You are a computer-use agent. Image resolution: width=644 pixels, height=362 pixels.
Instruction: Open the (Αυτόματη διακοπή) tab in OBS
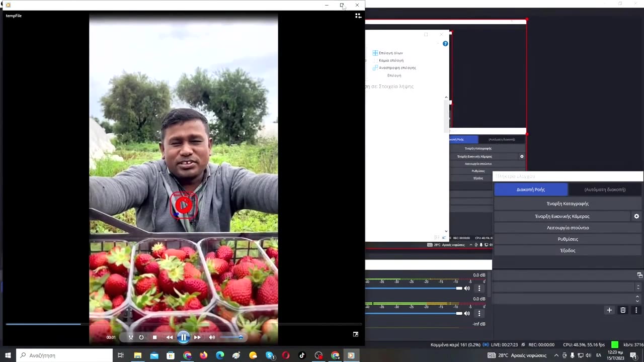tap(605, 190)
